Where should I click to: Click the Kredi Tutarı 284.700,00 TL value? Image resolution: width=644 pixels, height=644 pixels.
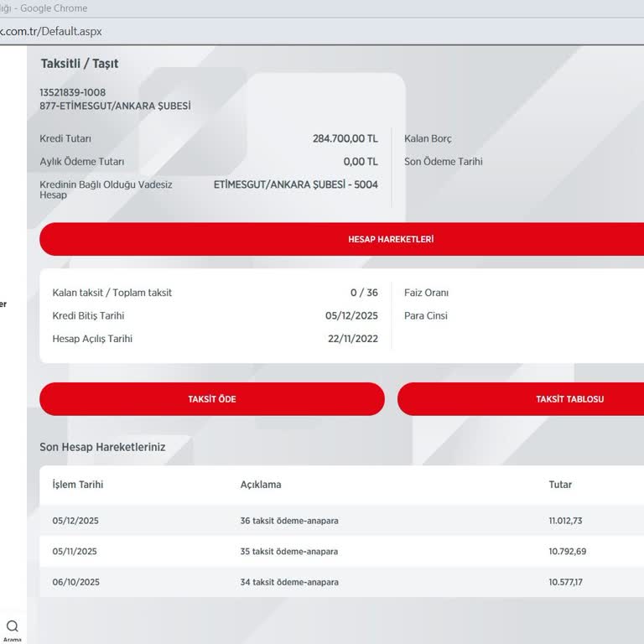click(x=345, y=138)
